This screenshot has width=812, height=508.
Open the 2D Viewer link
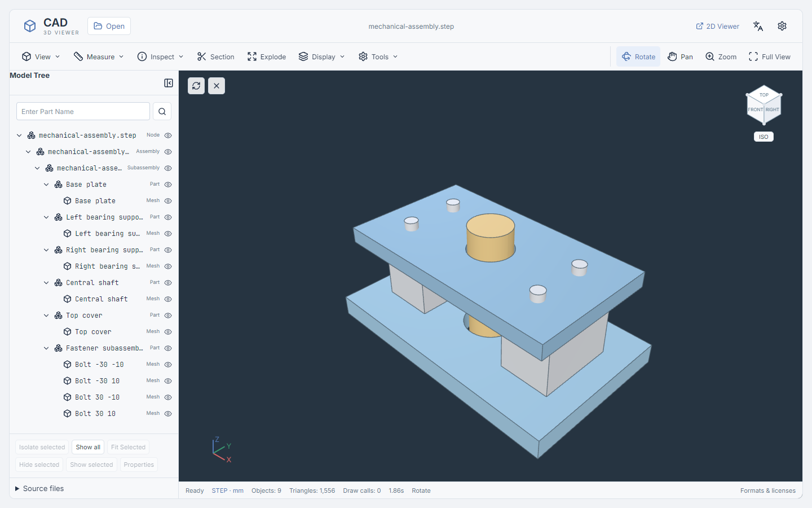[x=717, y=26]
